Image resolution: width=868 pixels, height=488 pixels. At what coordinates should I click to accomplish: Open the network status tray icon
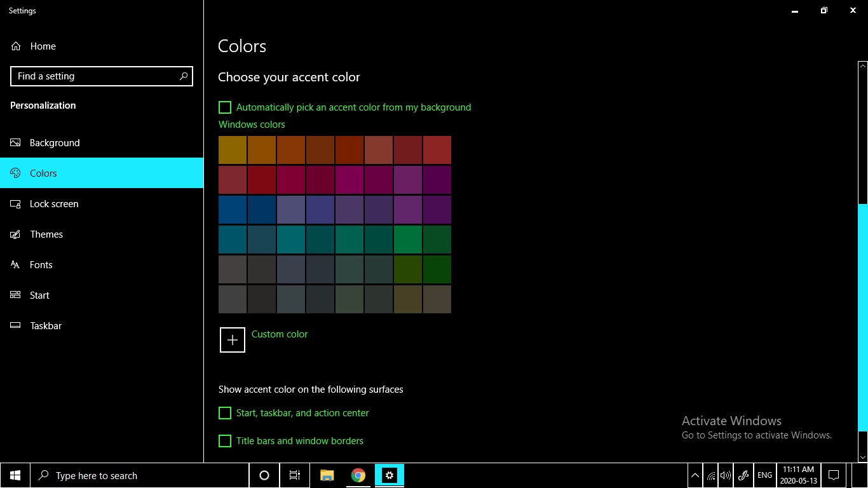(711, 475)
